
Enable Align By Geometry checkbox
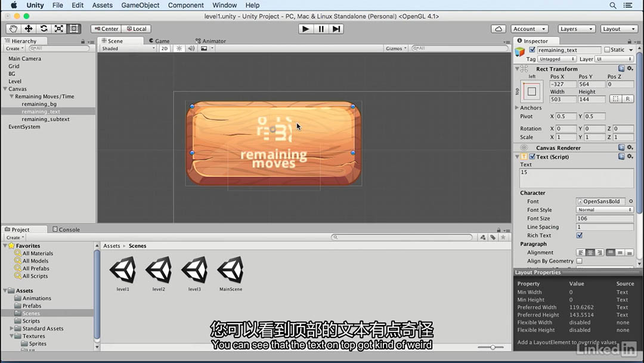pyautogui.click(x=579, y=261)
